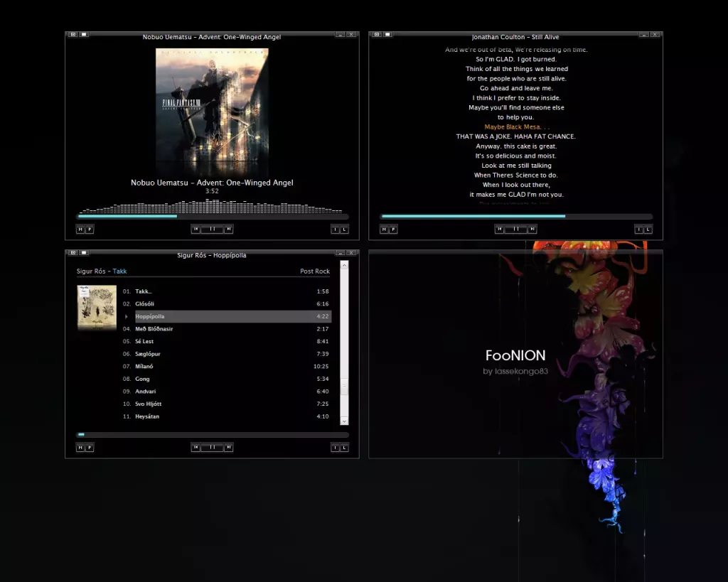This screenshot has height=582, width=728.
Task: Pause playback in the One-Winged Angel window
Action: (x=212, y=230)
